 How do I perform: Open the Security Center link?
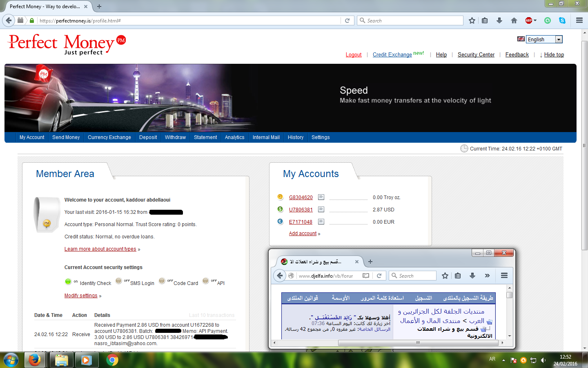(x=476, y=55)
